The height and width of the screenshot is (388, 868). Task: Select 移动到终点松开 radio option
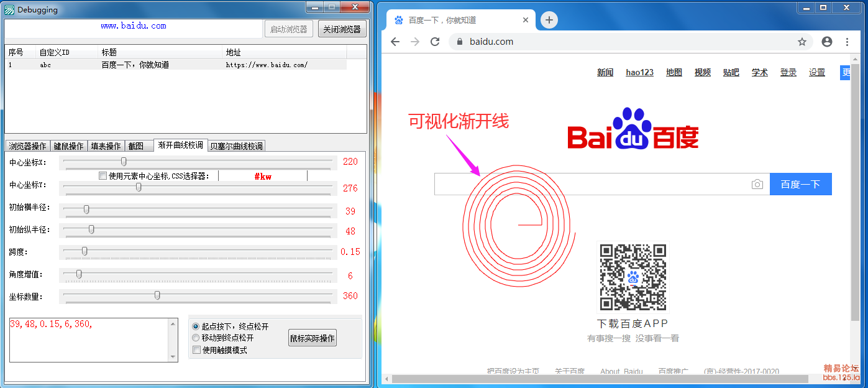[196, 338]
